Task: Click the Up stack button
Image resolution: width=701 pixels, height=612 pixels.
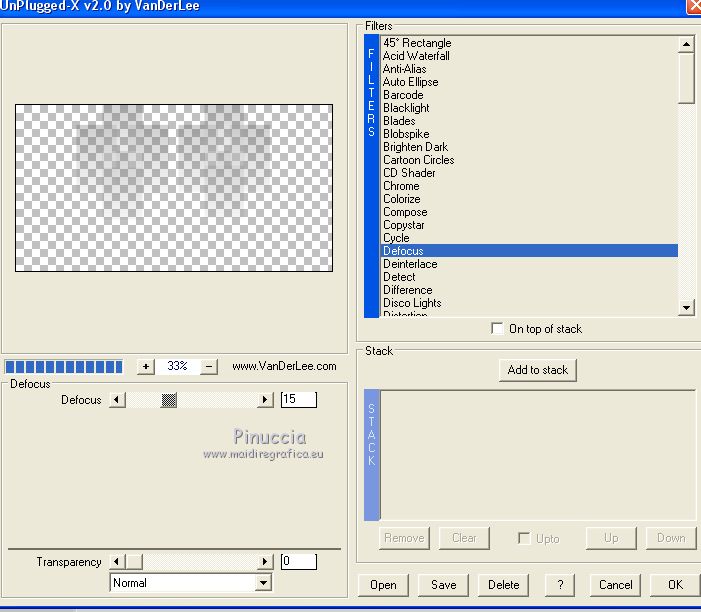Action: click(611, 538)
